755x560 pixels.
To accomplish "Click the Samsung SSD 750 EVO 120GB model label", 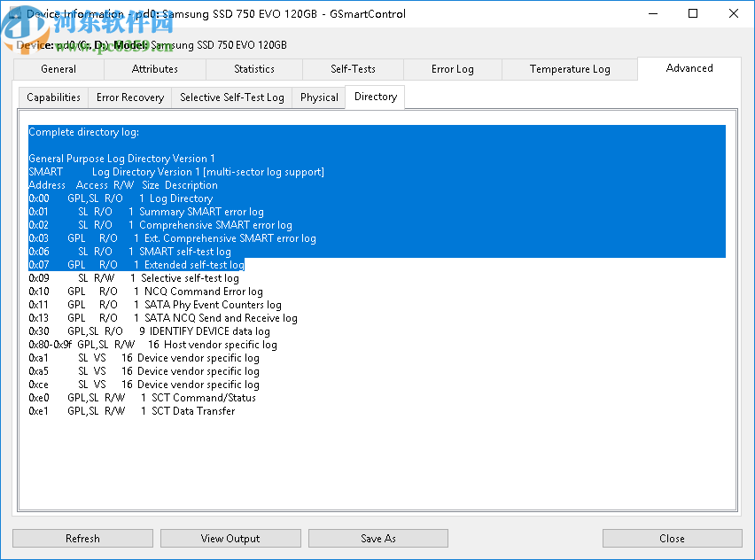I will click(219, 45).
